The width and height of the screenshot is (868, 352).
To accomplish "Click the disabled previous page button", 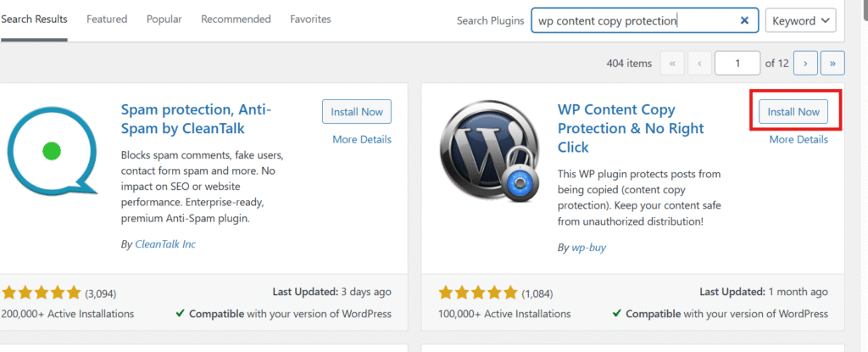I will [699, 64].
